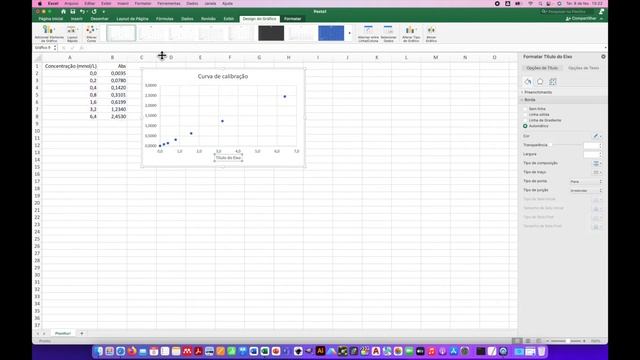Open the Ferramentas menu
Screen dimensions: 640x360
[169, 3]
